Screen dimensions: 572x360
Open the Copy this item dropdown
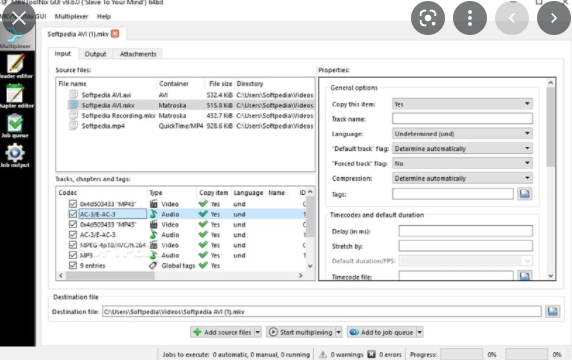[x=462, y=104]
